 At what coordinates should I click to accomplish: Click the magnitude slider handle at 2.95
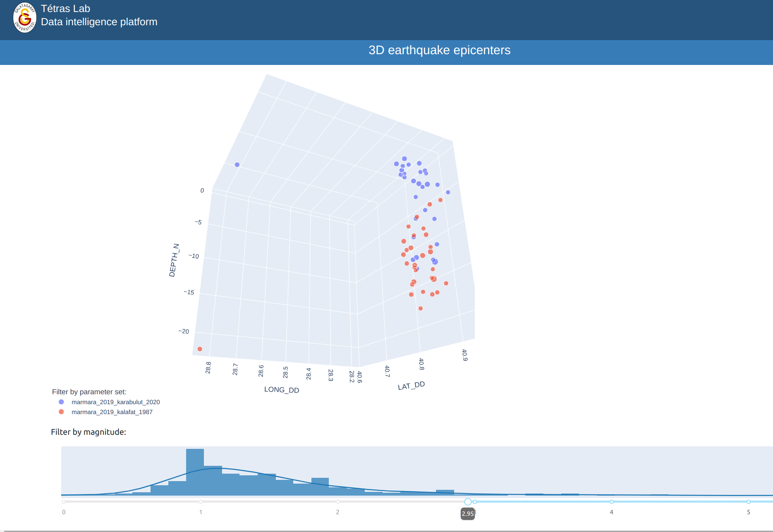coord(468,502)
